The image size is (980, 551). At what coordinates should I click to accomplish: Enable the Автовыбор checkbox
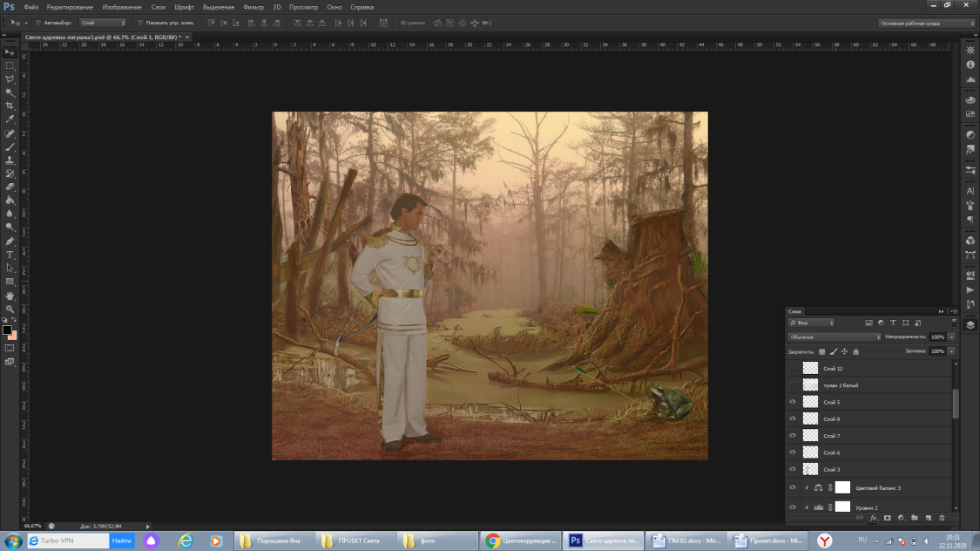38,23
